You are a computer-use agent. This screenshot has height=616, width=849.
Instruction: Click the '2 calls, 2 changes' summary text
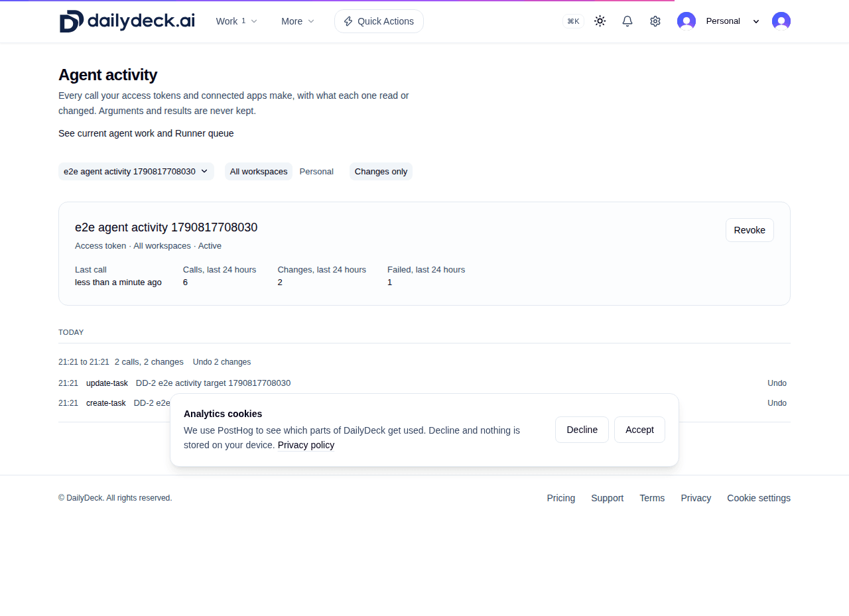[149, 362]
